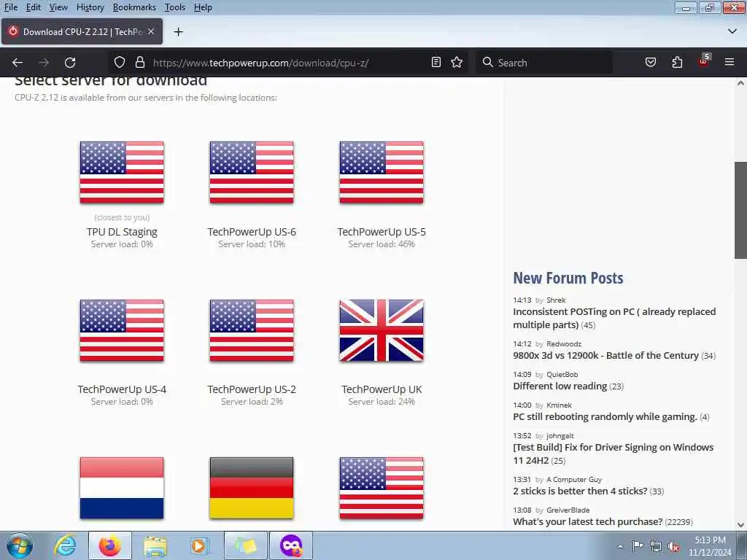Screen dimensions: 747x560
Task: Open a new tab with plus button
Action: click(178, 32)
